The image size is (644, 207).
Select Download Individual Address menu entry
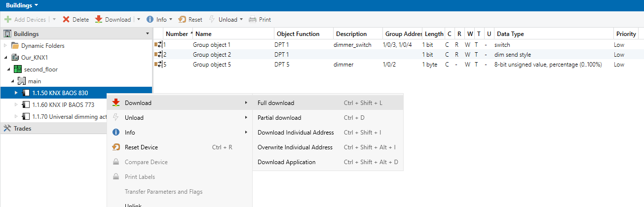(296, 133)
